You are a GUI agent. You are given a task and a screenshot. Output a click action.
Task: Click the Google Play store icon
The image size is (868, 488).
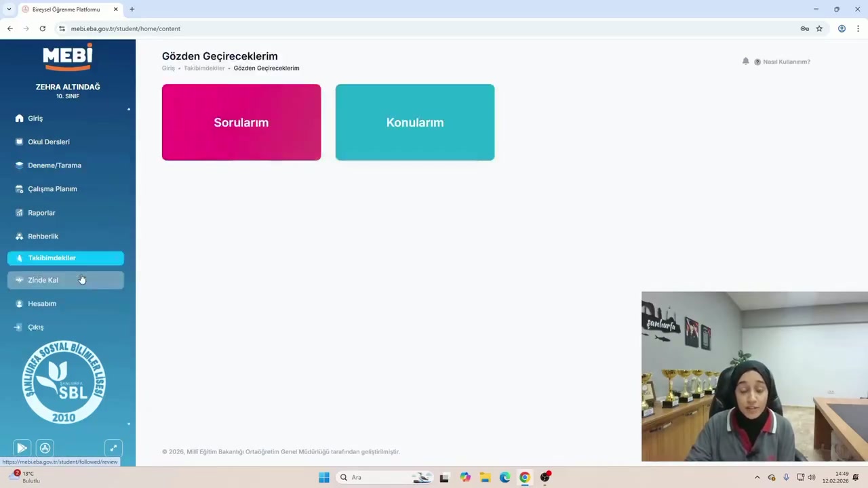tap(22, 448)
